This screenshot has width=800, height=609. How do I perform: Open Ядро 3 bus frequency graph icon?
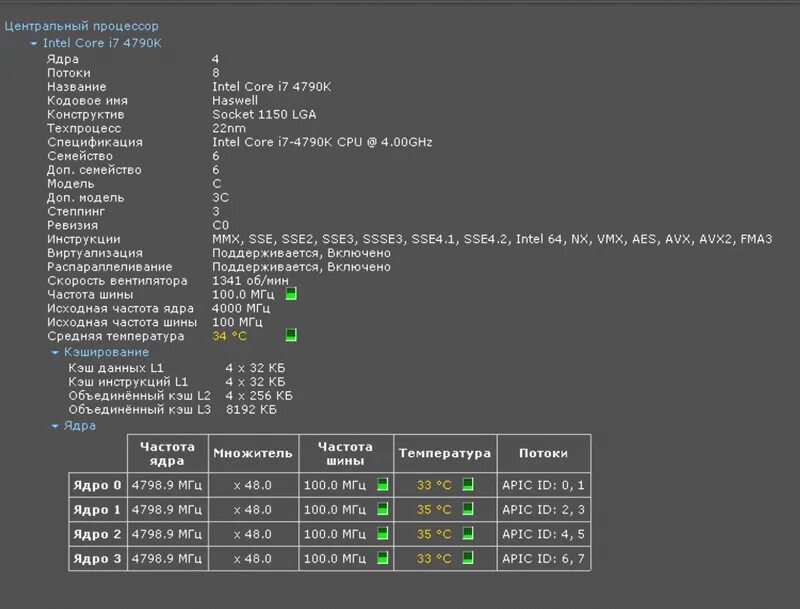(383, 557)
